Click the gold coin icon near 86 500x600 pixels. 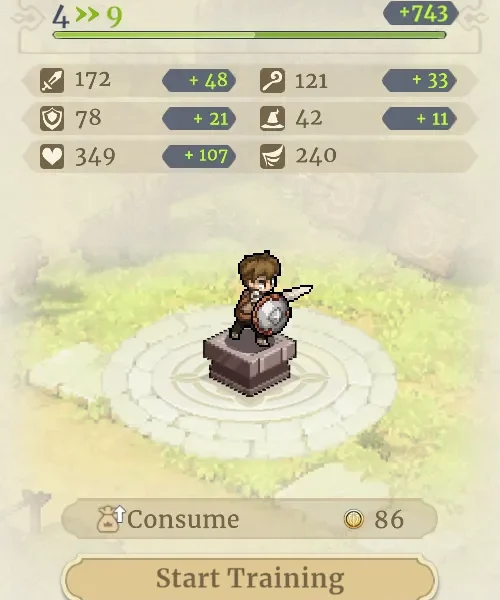click(354, 519)
